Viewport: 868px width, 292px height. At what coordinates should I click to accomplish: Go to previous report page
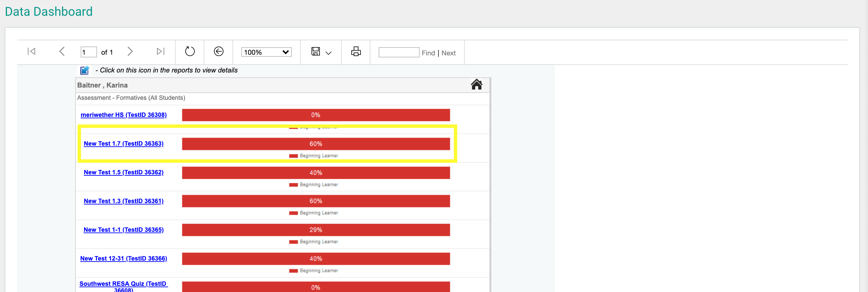62,52
